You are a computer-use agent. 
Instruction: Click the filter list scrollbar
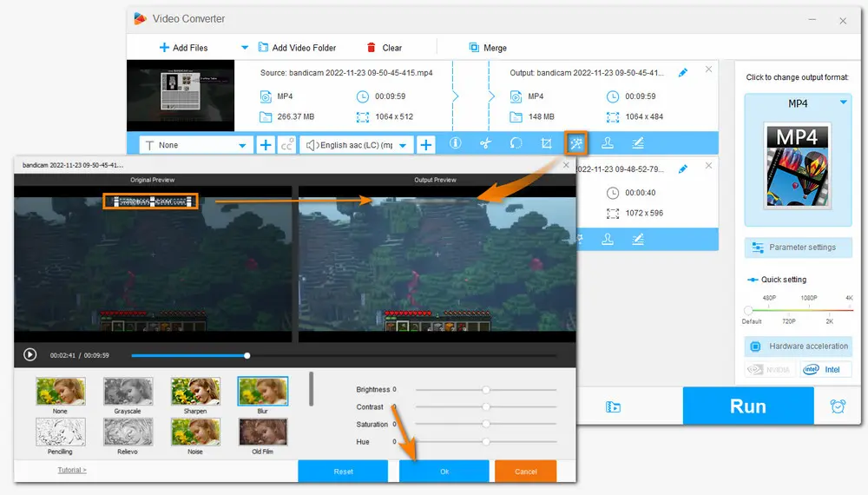pos(311,389)
